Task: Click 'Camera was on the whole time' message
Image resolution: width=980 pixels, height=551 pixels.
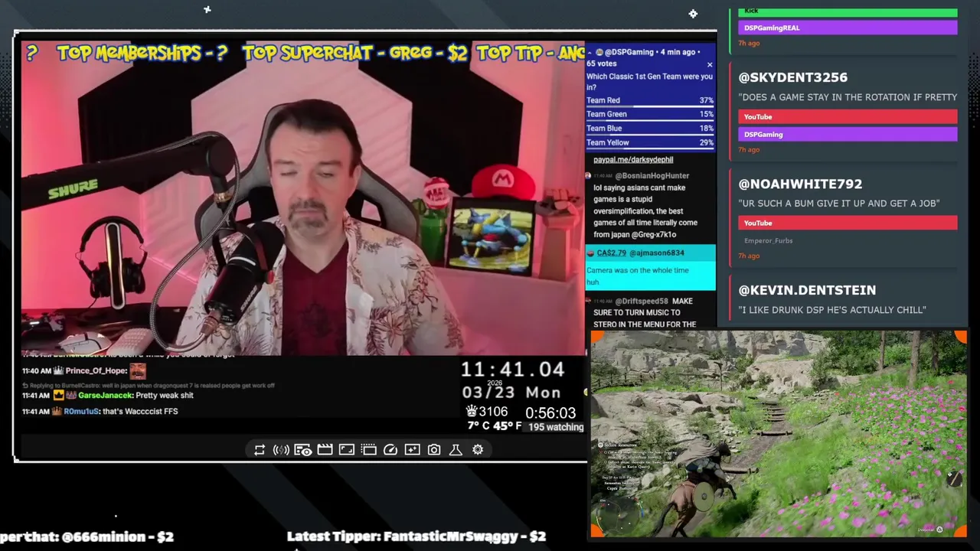Action: [x=637, y=276]
